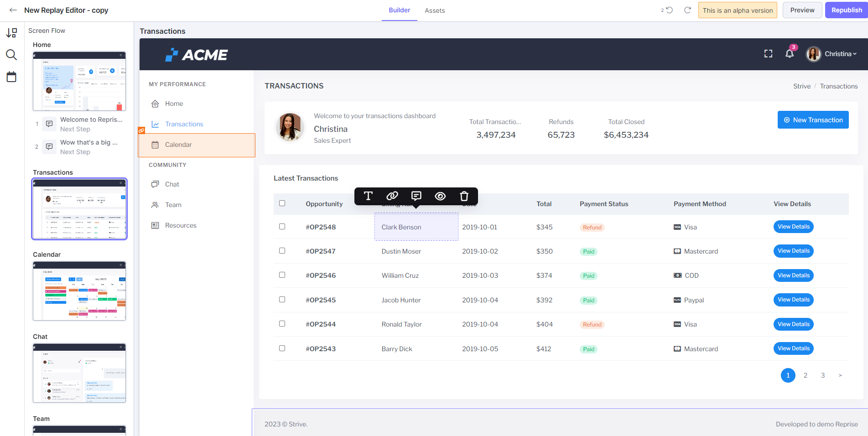The image size is (868, 436).
Task: Check the box for transaction #OP2548
Action: click(x=282, y=227)
